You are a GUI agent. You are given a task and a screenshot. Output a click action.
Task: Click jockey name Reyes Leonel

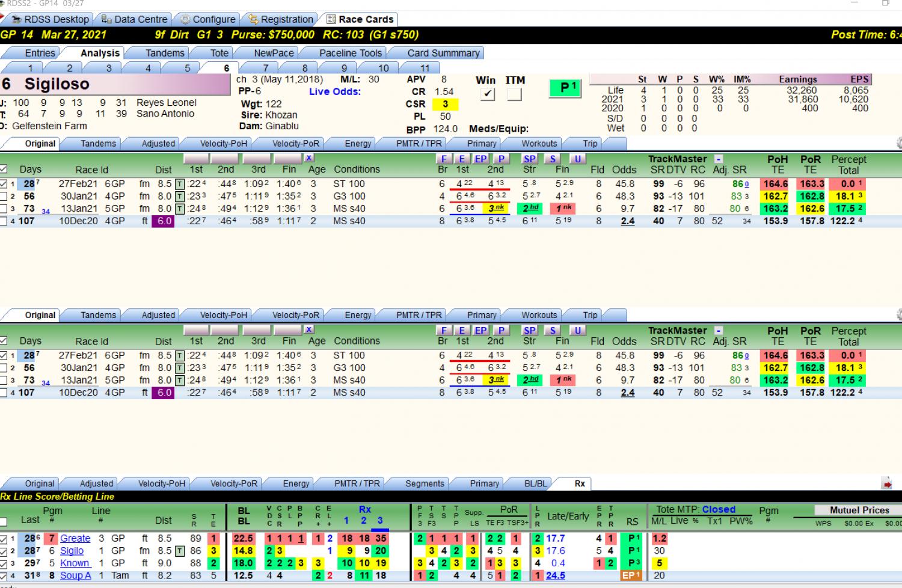coord(167,103)
